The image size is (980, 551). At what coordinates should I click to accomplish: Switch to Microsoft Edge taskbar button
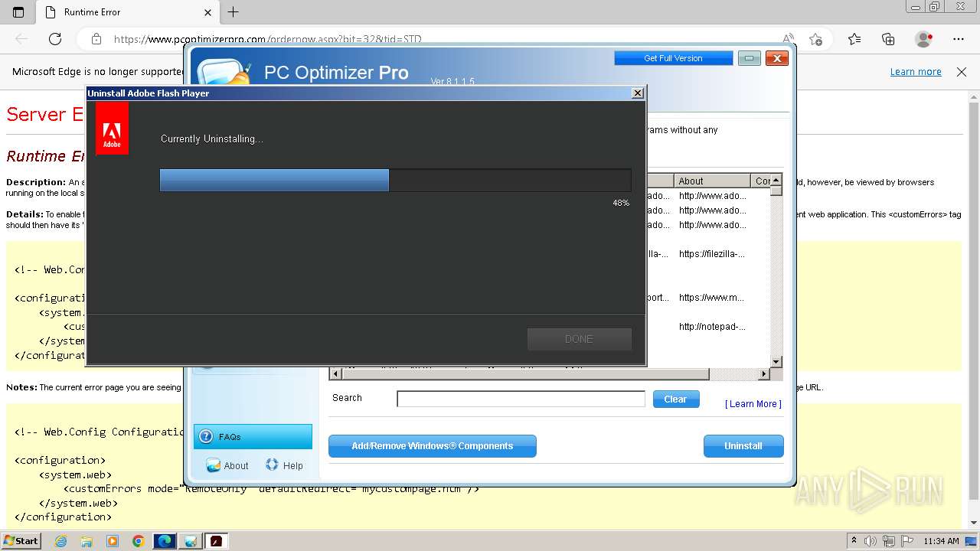pyautogui.click(x=165, y=541)
